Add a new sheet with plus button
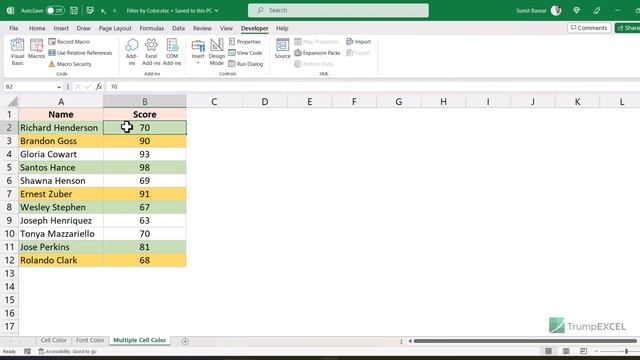Viewport: 640px width, 360px height. tap(185, 341)
